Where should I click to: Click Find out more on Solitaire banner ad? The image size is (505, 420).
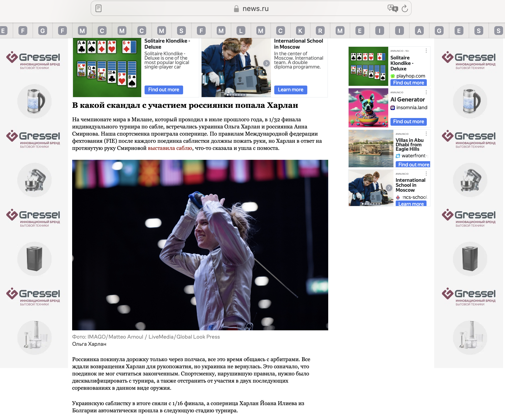(x=164, y=90)
